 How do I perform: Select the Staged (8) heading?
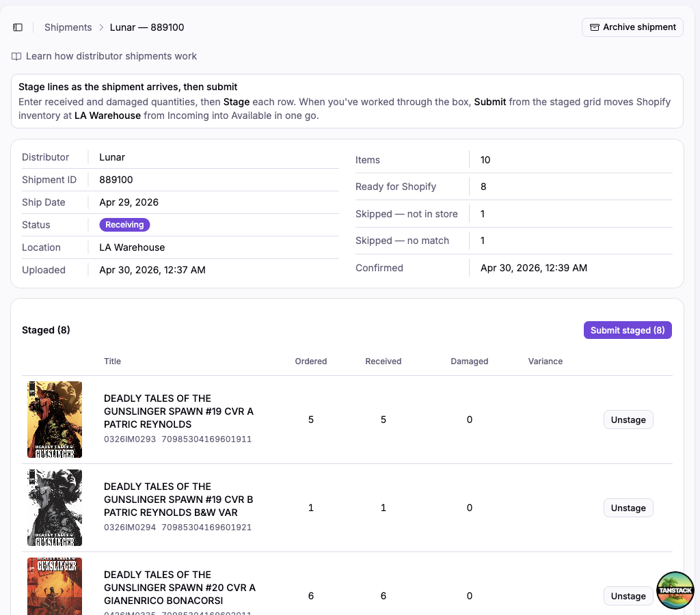coord(46,330)
